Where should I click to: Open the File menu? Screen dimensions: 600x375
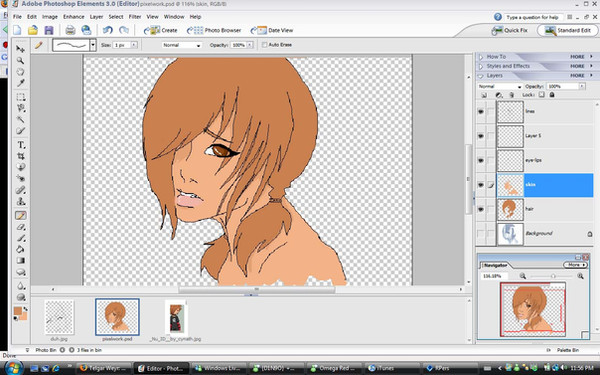pos(17,17)
